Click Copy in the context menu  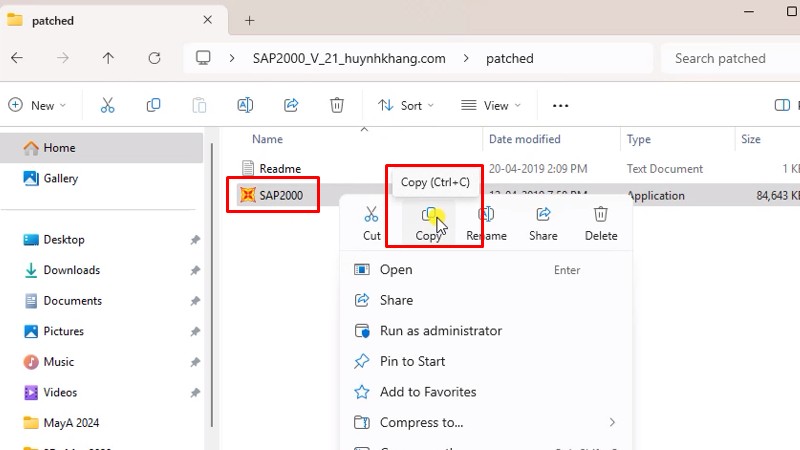click(429, 223)
